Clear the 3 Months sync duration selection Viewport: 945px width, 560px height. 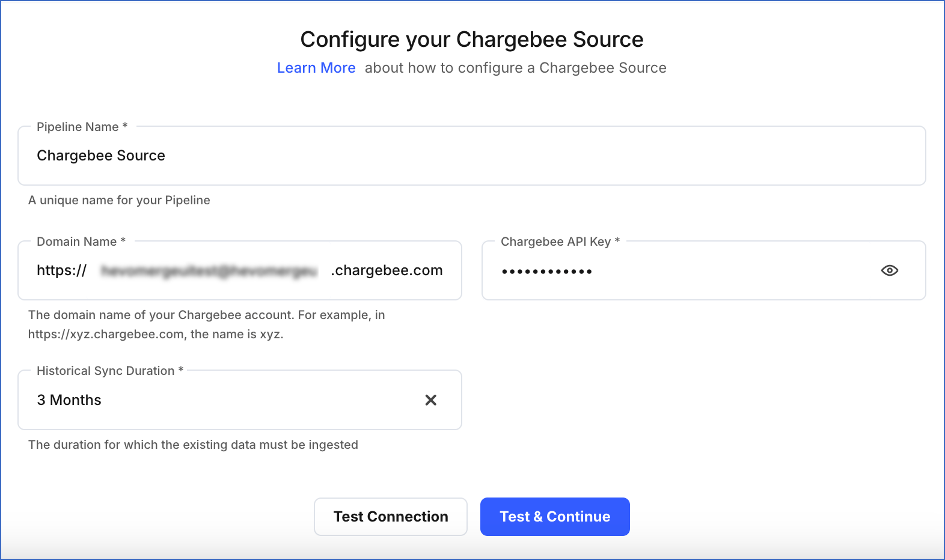(430, 400)
